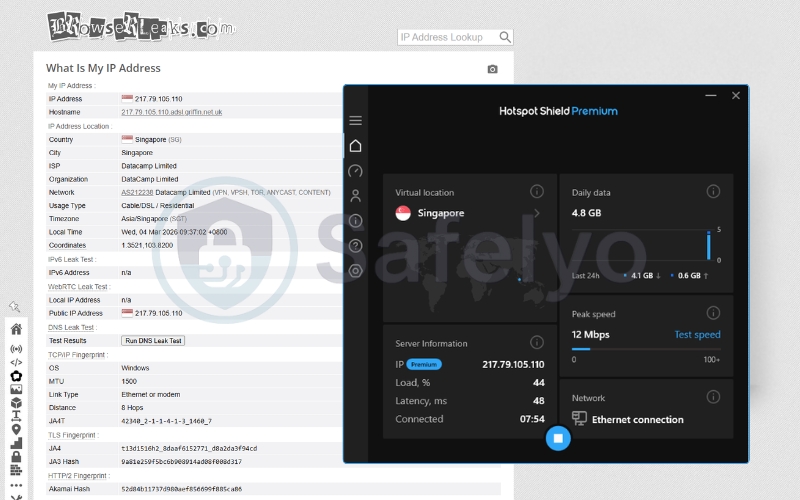Click the JA4 fingerprint value under TLS Fingerprint
The height and width of the screenshot is (500, 800).
(x=189, y=448)
